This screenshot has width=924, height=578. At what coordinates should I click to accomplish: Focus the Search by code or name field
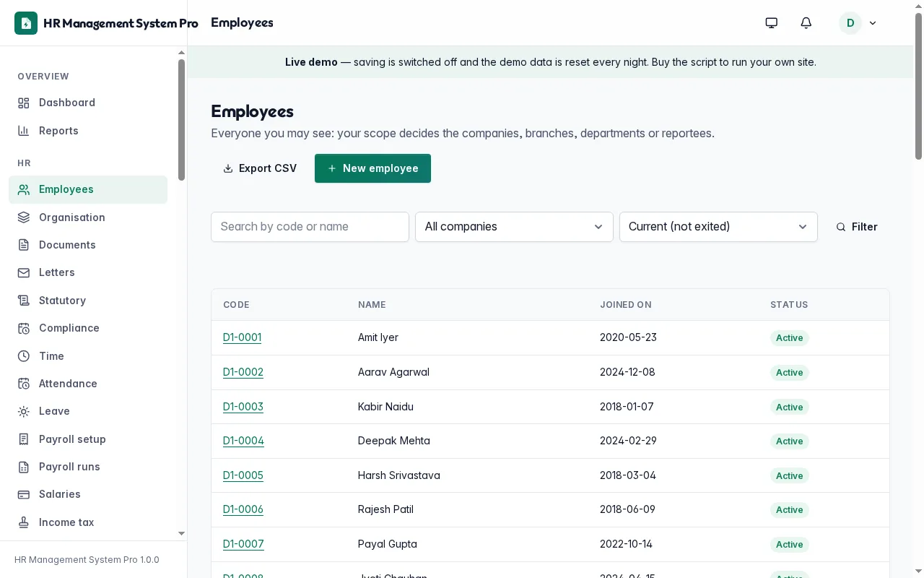tap(310, 227)
